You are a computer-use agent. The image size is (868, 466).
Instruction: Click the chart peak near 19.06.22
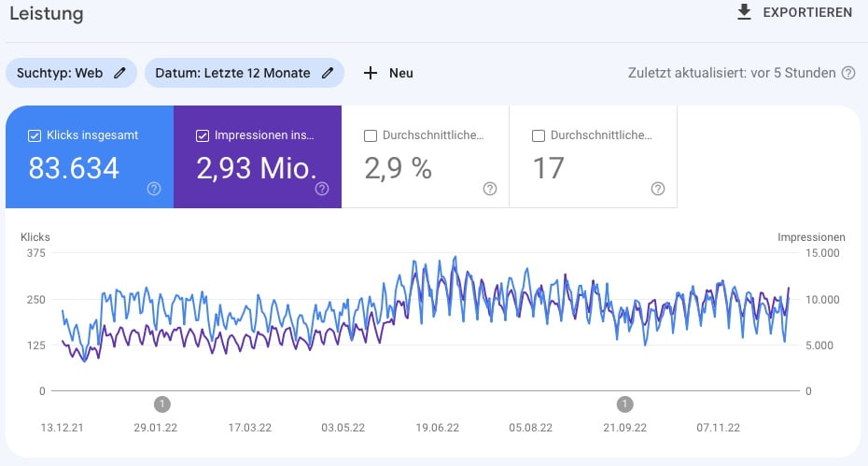(455, 258)
